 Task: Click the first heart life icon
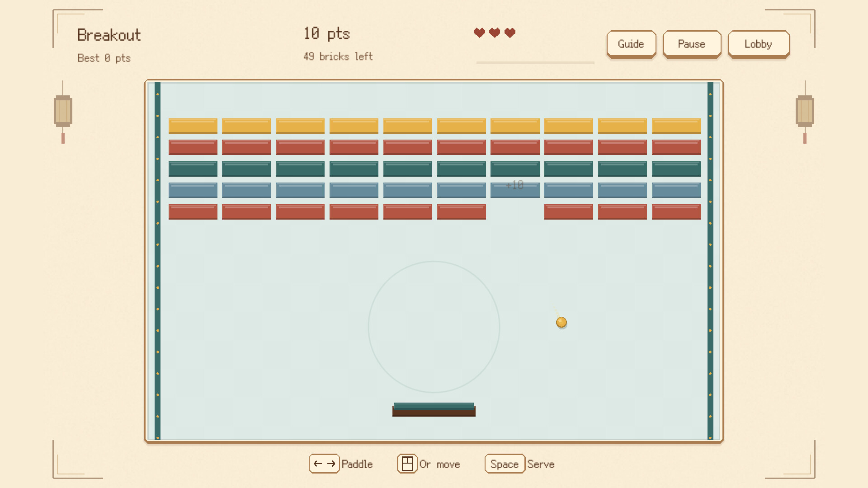(x=480, y=33)
